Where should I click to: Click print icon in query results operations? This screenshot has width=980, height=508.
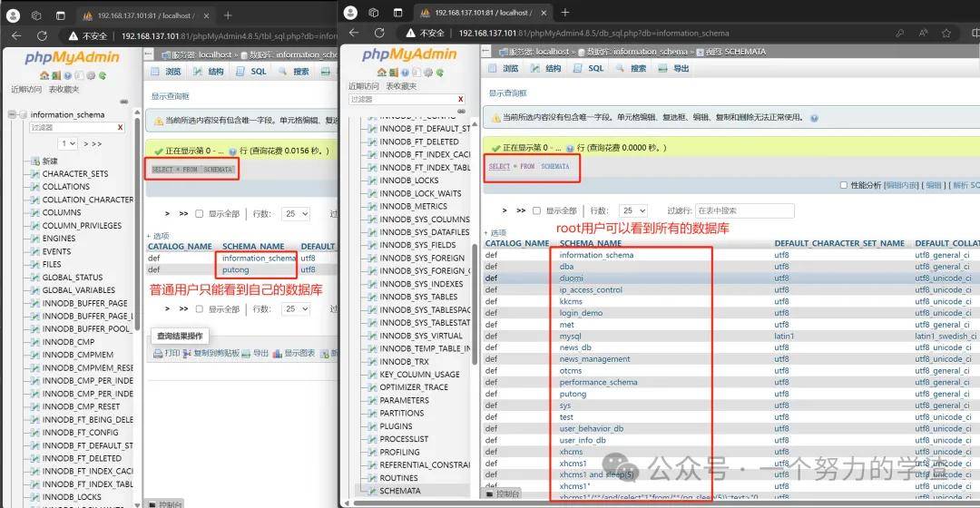[x=158, y=354]
